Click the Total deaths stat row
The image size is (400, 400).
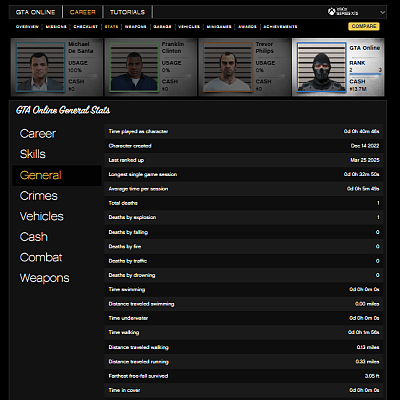click(244, 203)
